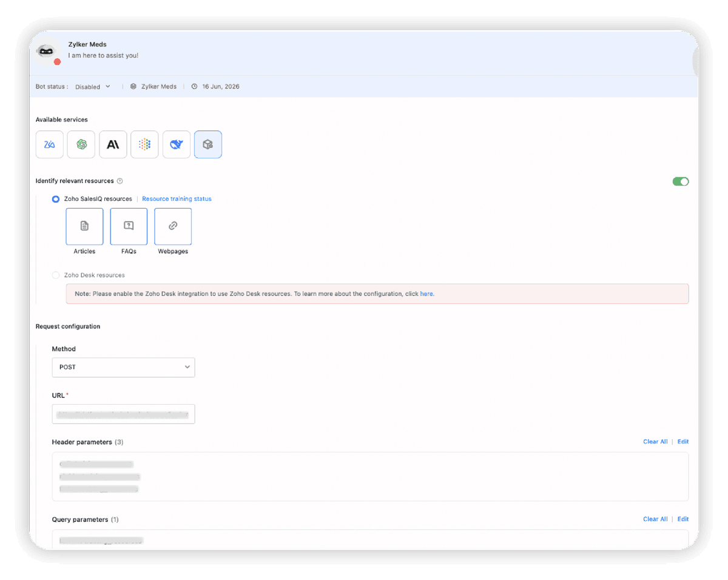Click the 'Request configuration' heading
The image size is (728, 580).
click(68, 326)
